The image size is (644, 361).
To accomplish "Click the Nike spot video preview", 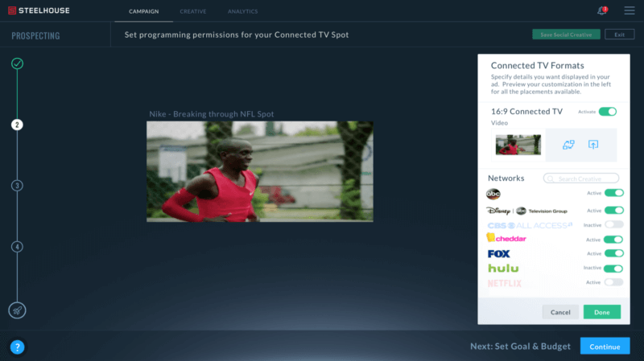I will (x=259, y=171).
